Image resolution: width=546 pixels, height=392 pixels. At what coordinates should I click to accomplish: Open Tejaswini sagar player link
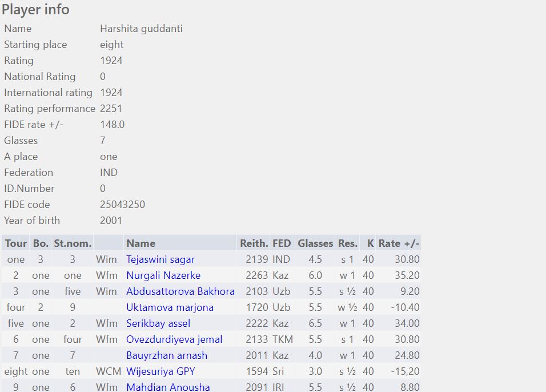click(160, 259)
